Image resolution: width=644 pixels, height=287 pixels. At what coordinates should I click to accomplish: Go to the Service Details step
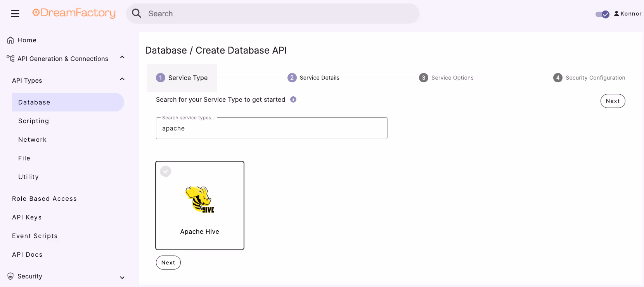[x=313, y=78]
